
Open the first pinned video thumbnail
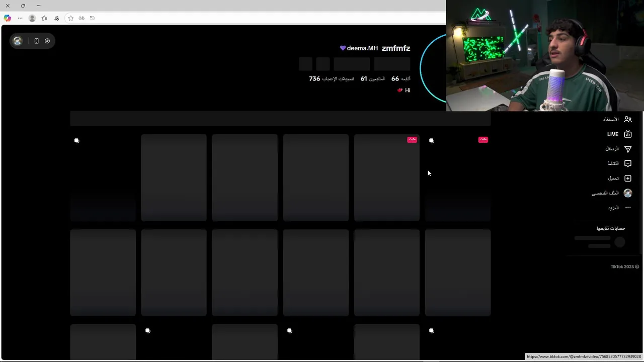[458, 177]
